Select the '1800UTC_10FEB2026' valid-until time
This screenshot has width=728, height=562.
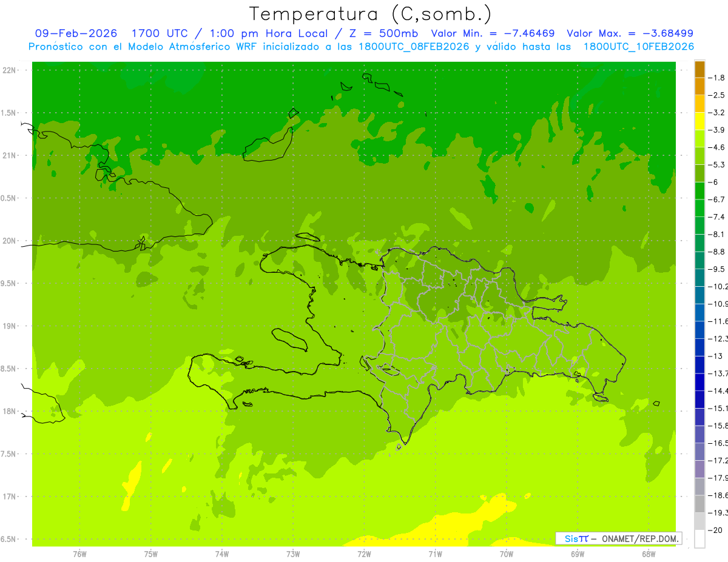(639, 47)
